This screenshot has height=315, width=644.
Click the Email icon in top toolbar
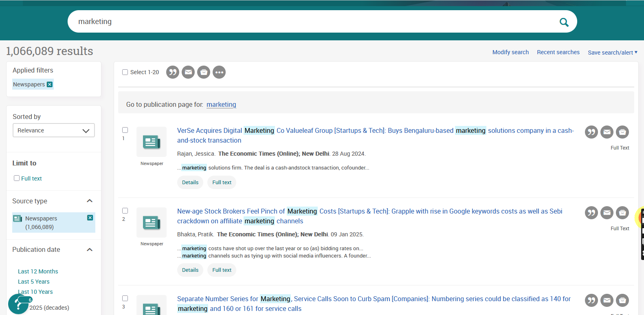188,72
